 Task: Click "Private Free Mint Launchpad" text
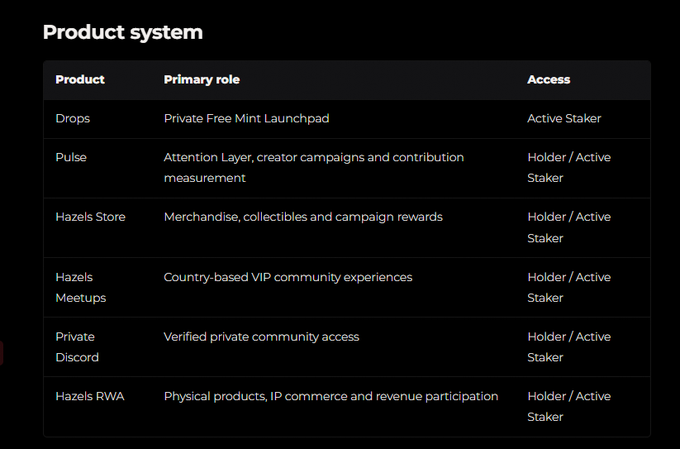pos(246,118)
